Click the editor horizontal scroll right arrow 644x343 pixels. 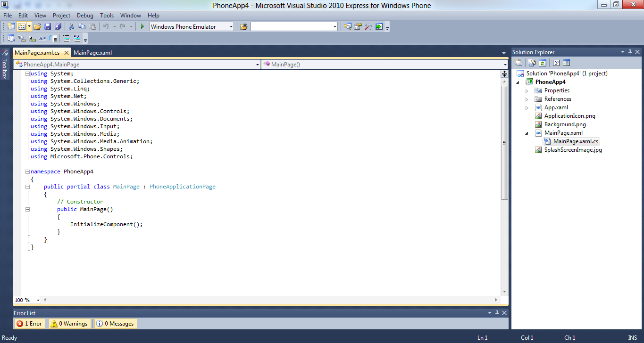(496, 300)
